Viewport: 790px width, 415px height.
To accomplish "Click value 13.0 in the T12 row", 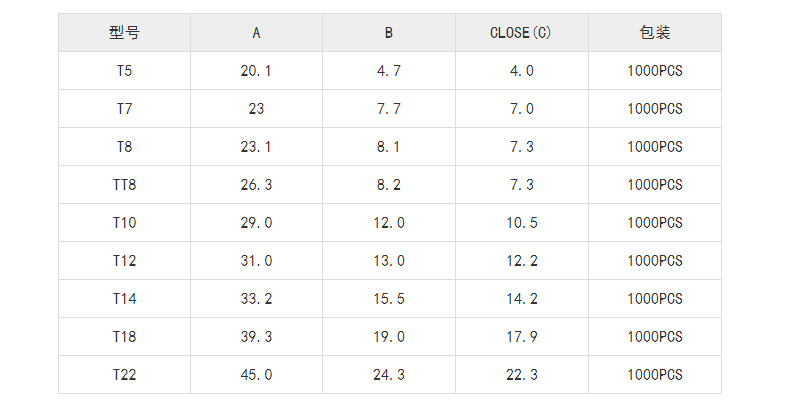I will (x=389, y=261).
